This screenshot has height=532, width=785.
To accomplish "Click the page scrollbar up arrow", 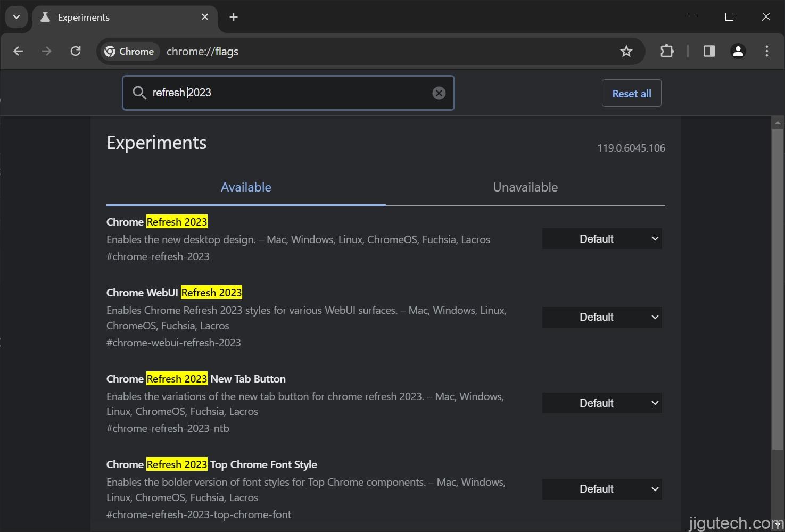I will click(x=778, y=123).
